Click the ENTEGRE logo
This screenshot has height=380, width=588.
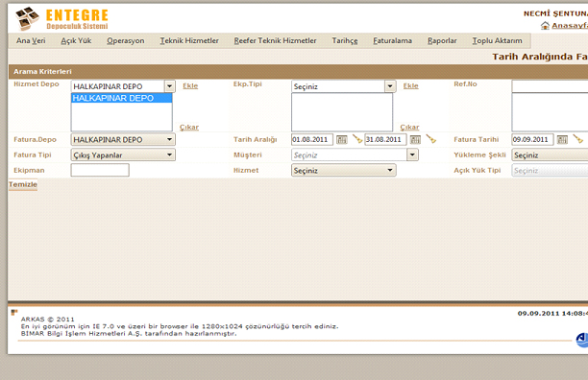click(62, 19)
